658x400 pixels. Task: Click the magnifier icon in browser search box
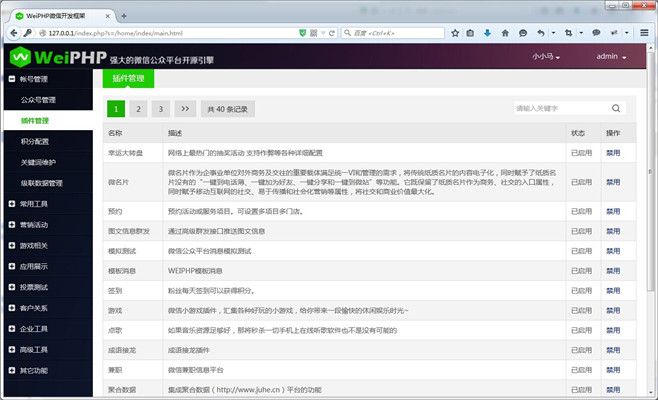tap(347, 33)
